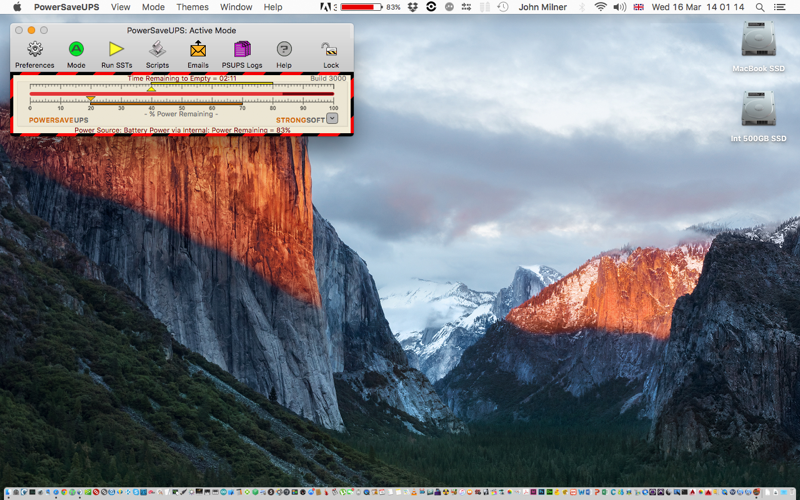
Task: Click the green Mode icon
Action: click(76, 49)
